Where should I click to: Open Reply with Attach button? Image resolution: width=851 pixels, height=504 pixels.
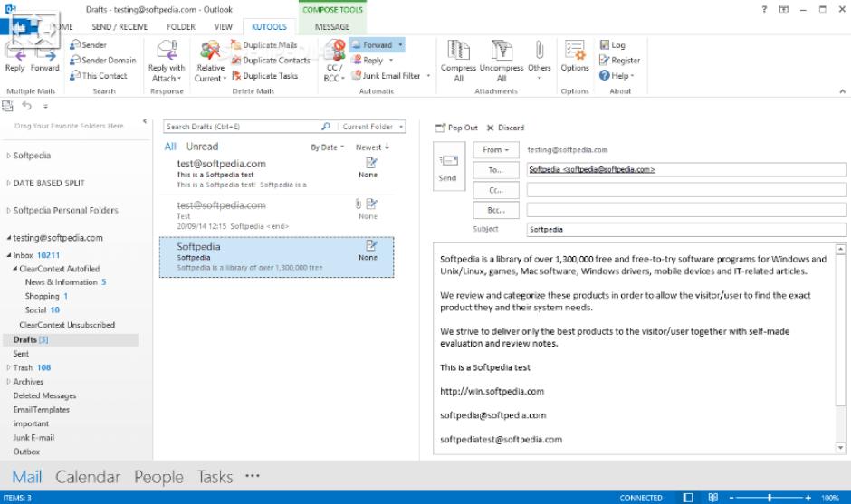(167, 61)
